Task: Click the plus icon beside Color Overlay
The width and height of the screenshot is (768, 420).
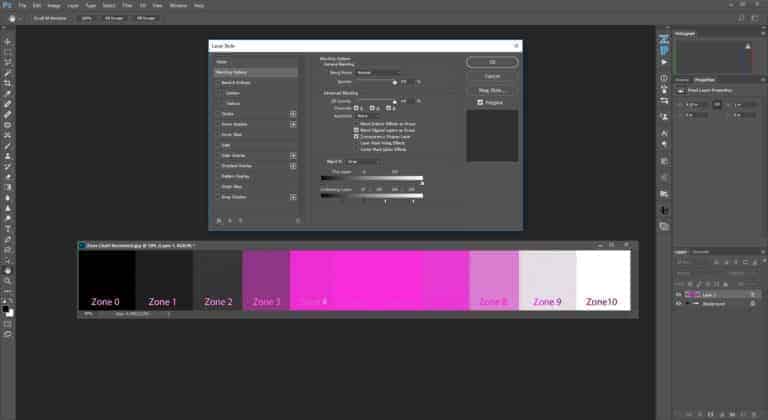Action: [x=293, y=155]
